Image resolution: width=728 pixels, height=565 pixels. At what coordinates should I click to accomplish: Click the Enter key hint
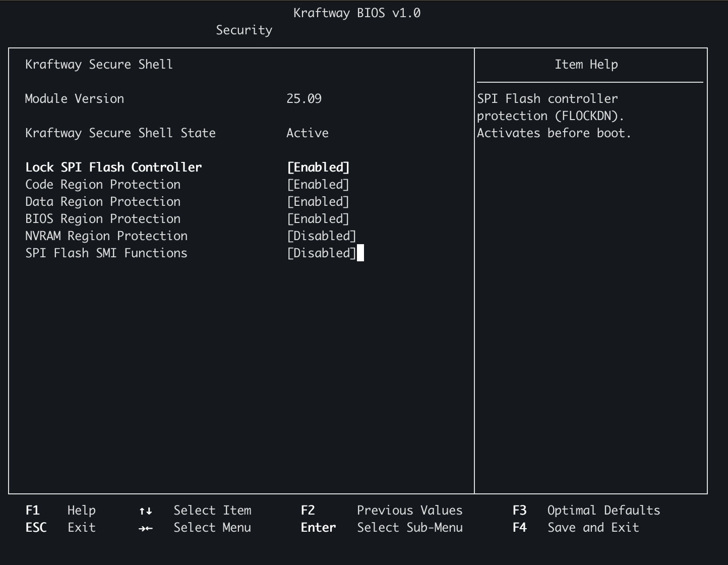tap(318, 528)
